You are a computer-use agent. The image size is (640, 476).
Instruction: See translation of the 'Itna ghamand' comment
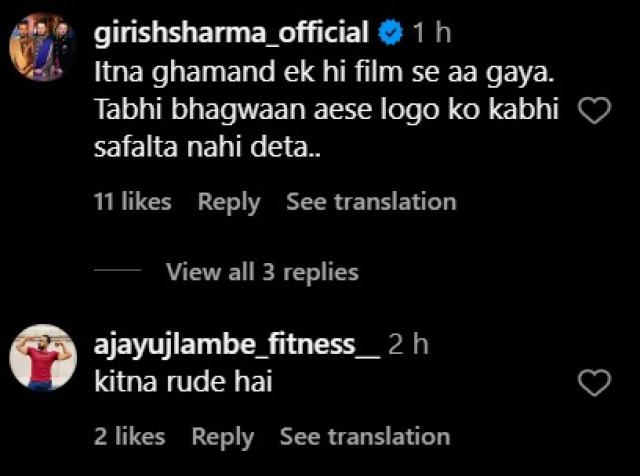[x=370, y=202]
